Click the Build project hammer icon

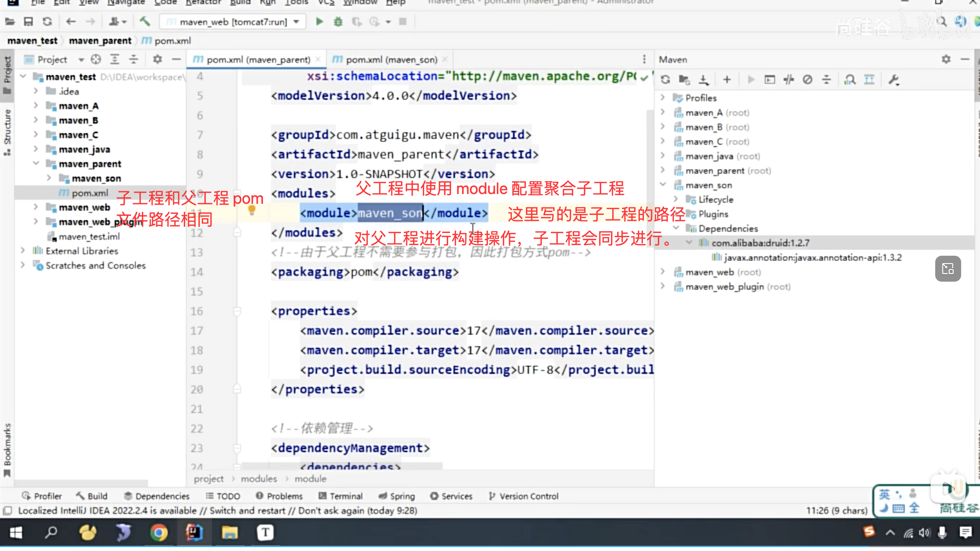pos(144,22)
